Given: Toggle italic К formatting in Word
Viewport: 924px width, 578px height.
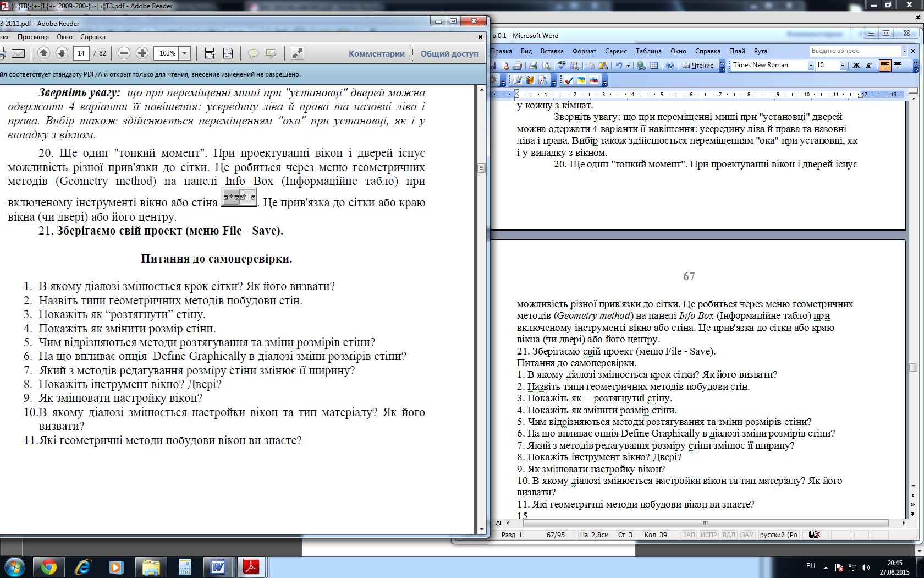Looking at the screenshot, I should (x=869, y=66).
